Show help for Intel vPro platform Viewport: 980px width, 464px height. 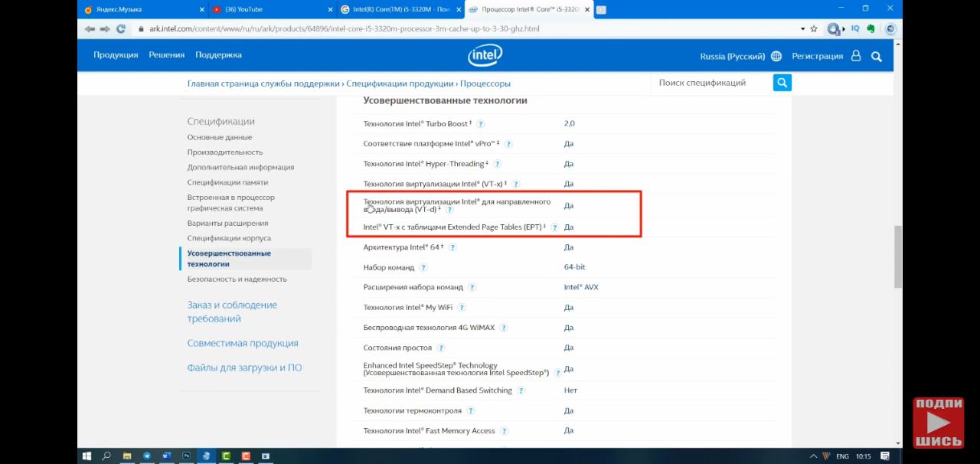[508, 144]
